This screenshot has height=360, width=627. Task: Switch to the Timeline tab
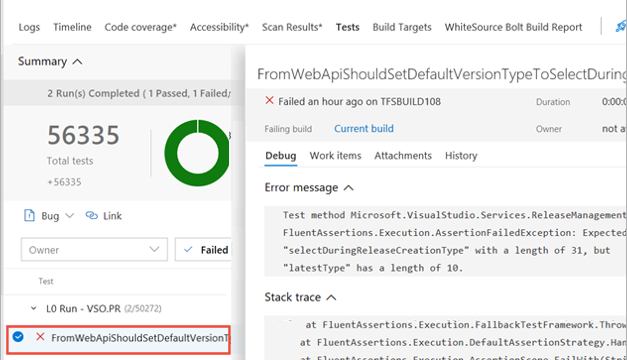coord(72,27)
